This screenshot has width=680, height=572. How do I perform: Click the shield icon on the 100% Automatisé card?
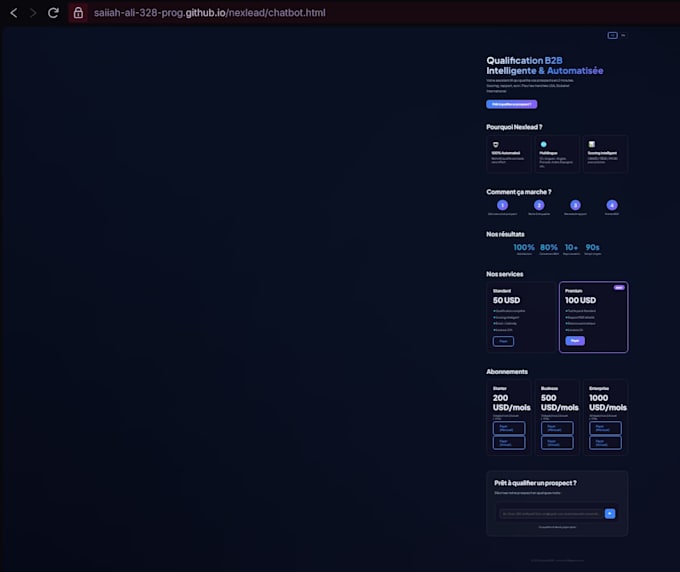[495, 144]
